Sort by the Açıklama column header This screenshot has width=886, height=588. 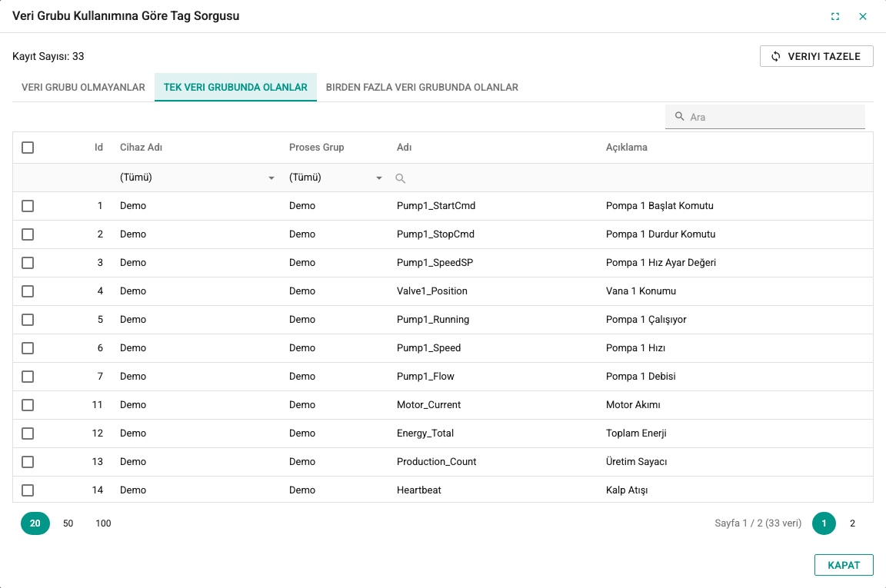tap(627, 148)
